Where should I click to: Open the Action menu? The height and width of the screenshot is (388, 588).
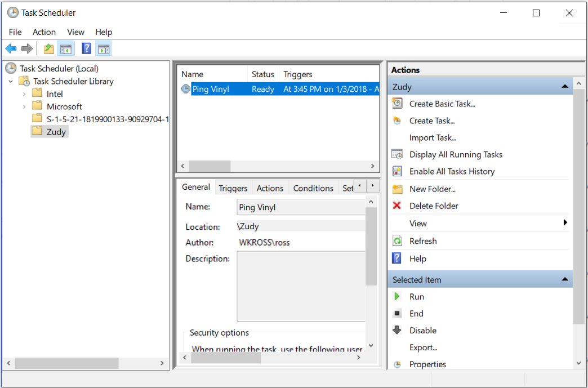click(x=44, y=32)
